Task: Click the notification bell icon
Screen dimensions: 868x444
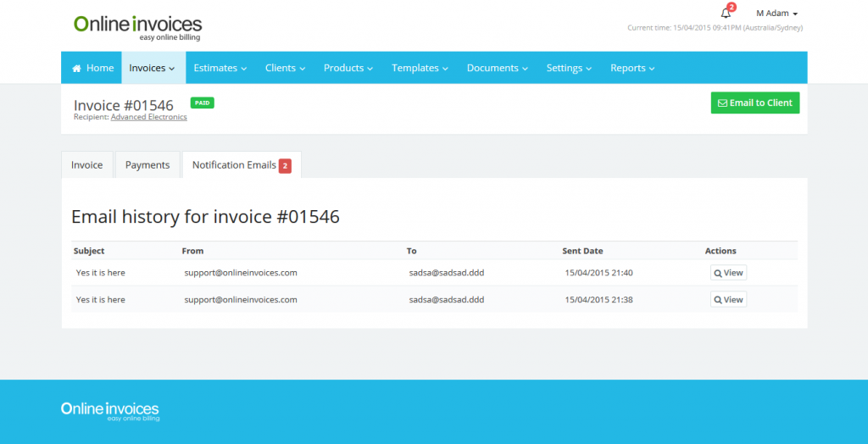Action: coord(726,13)
